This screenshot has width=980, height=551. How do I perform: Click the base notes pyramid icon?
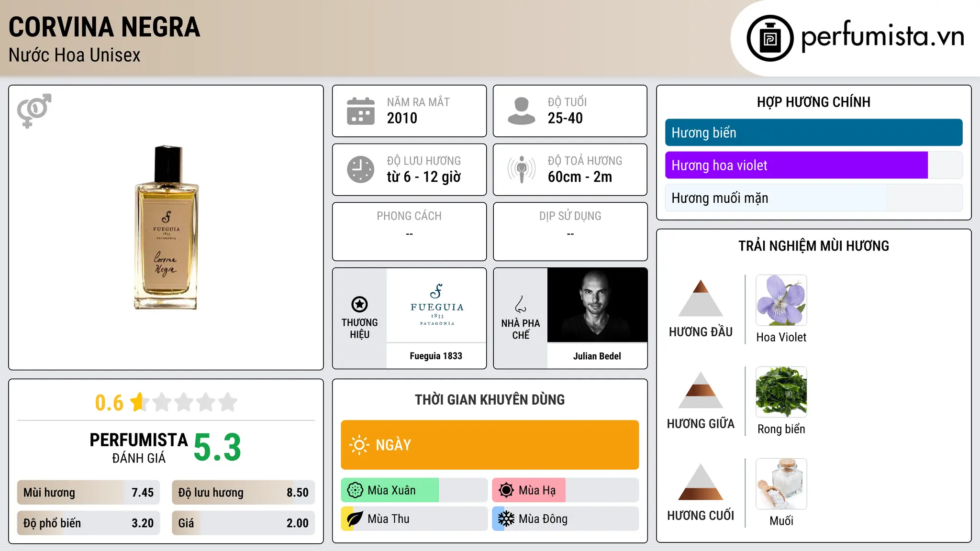tap(701, 482)
